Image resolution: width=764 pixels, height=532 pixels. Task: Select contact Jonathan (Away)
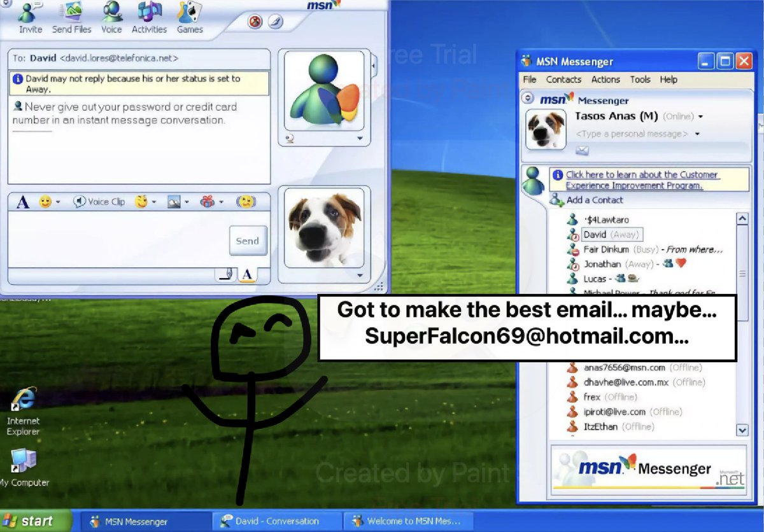point(626,264)
